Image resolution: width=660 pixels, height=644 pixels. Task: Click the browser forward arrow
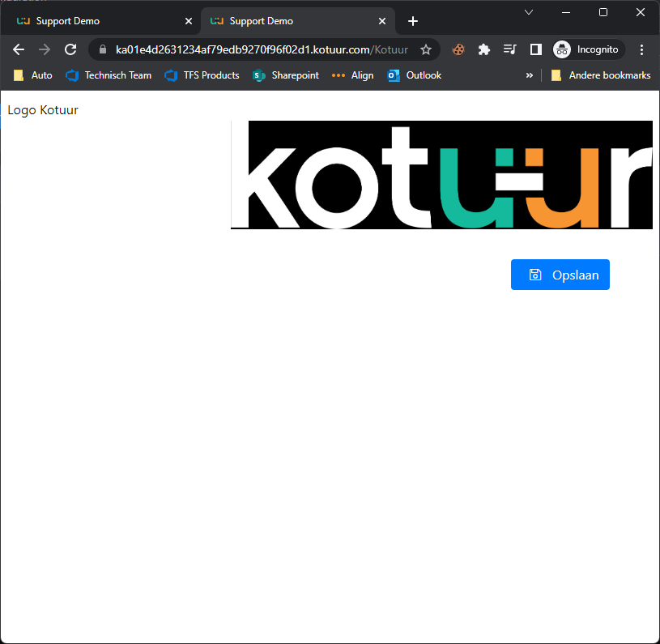pos(45,49)
